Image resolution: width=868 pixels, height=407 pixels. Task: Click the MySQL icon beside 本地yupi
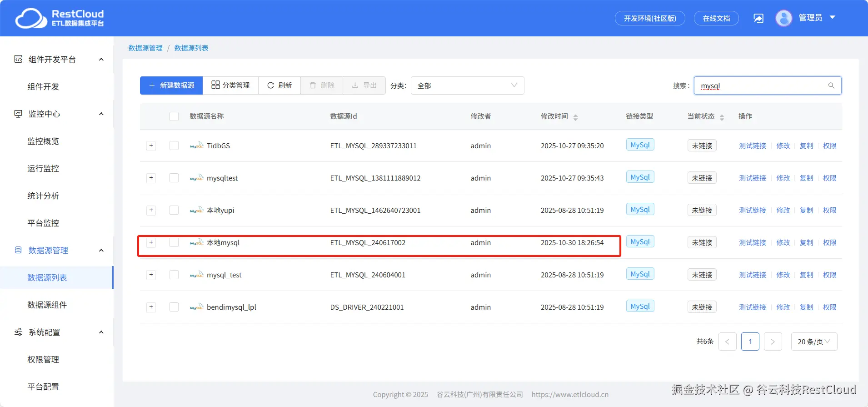[x=197, y=210]
